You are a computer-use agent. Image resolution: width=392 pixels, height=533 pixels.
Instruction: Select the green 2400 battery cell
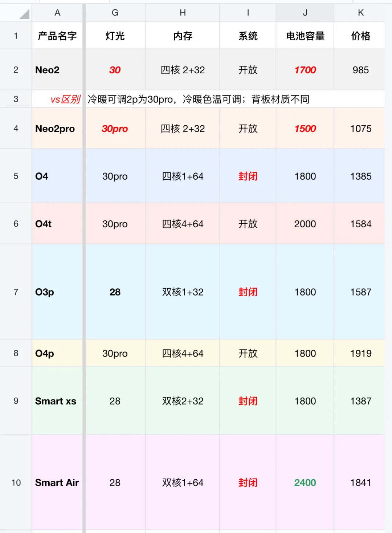(305, 483)
